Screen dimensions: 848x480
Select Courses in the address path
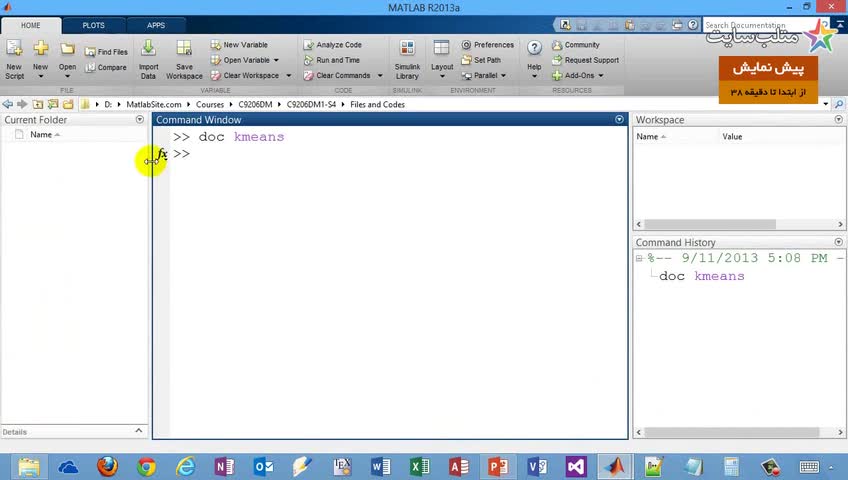coord(210,104)
